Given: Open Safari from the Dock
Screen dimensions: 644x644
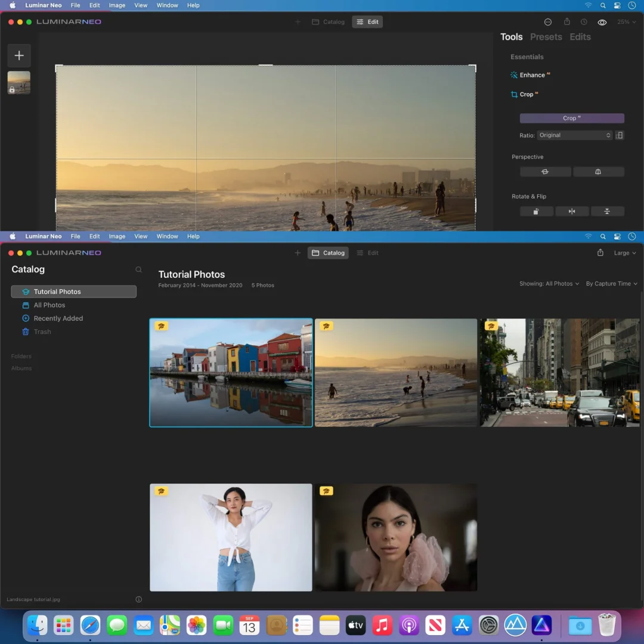Looking at the screenshot, I should tap(90, 626).
